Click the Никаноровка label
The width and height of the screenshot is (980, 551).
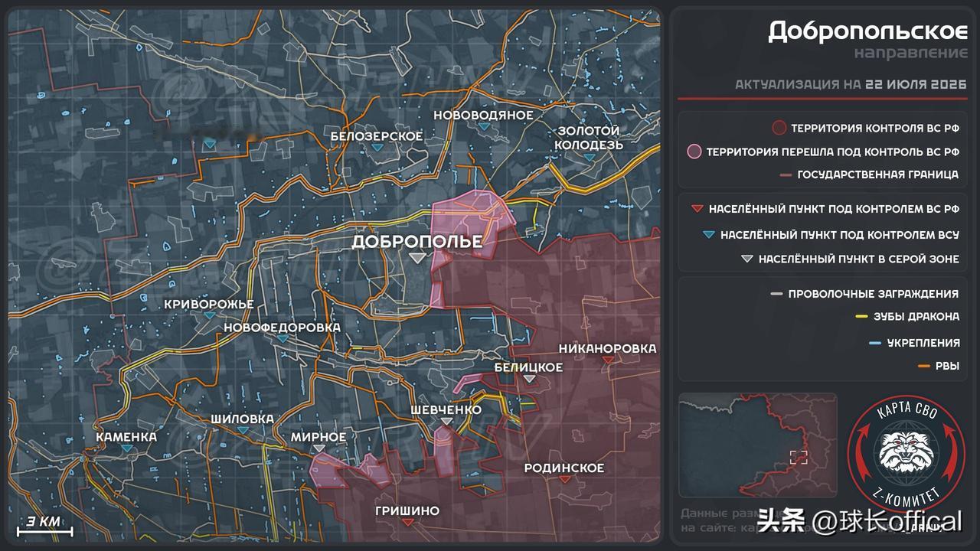click(x=608, y=348)
